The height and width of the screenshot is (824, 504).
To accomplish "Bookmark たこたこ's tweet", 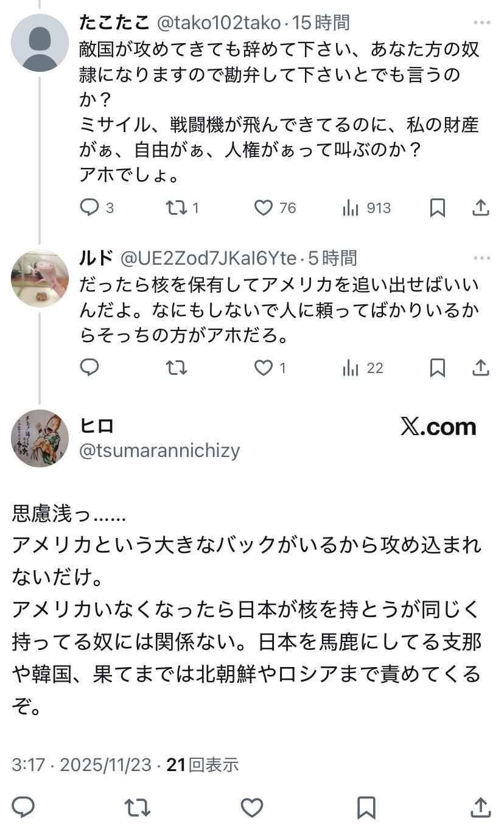I will [437, 208].
